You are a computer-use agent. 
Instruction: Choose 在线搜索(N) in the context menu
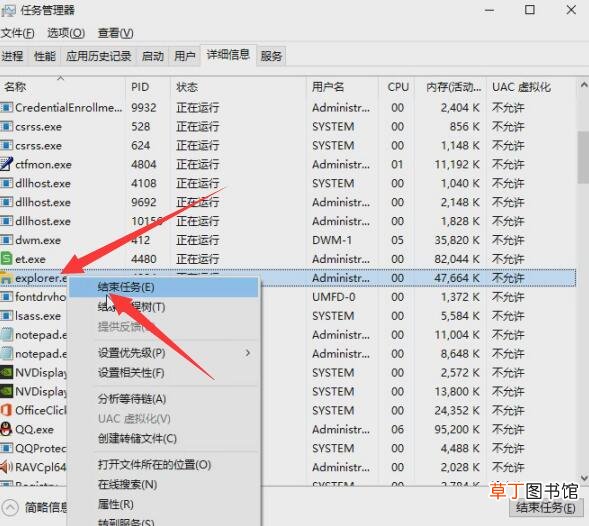point(164,484)
